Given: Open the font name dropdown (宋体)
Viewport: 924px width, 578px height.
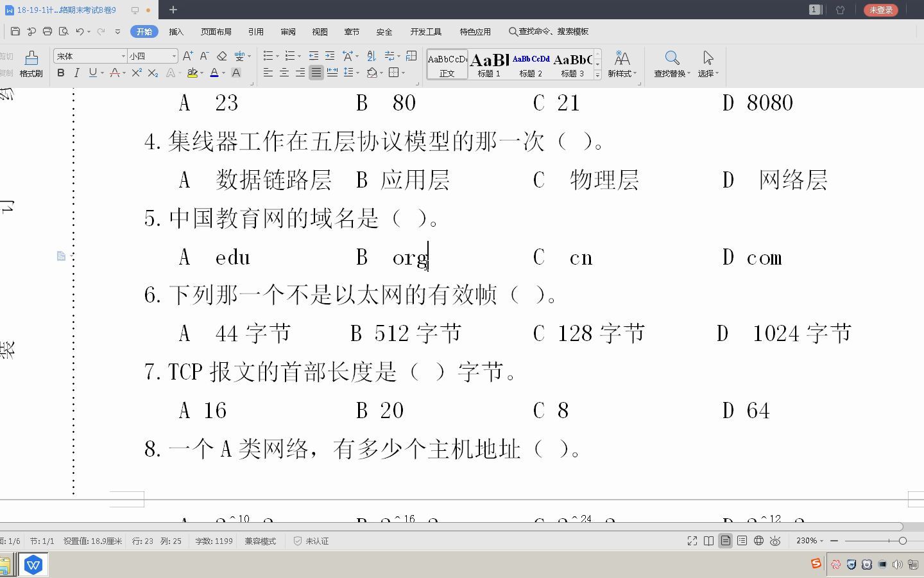Looking at the screenshot, I should coord(123,57).
